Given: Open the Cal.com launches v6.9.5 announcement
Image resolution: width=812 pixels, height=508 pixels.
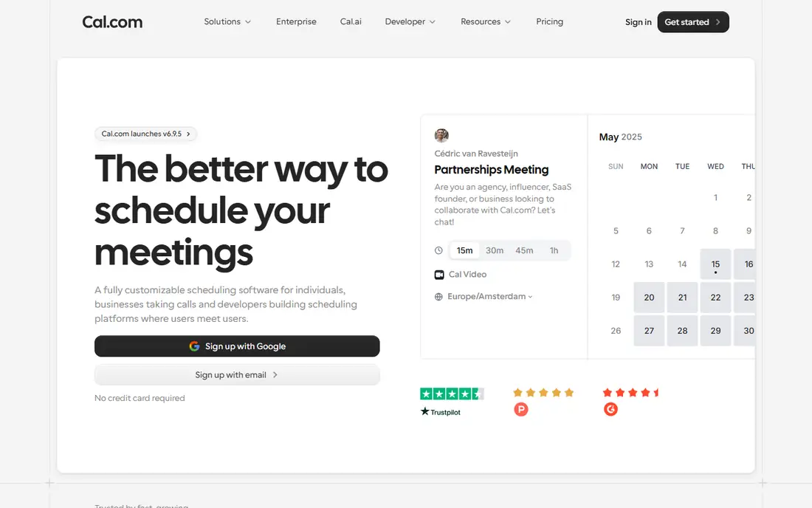Looking at the screenshot, I should pos(146,134).
